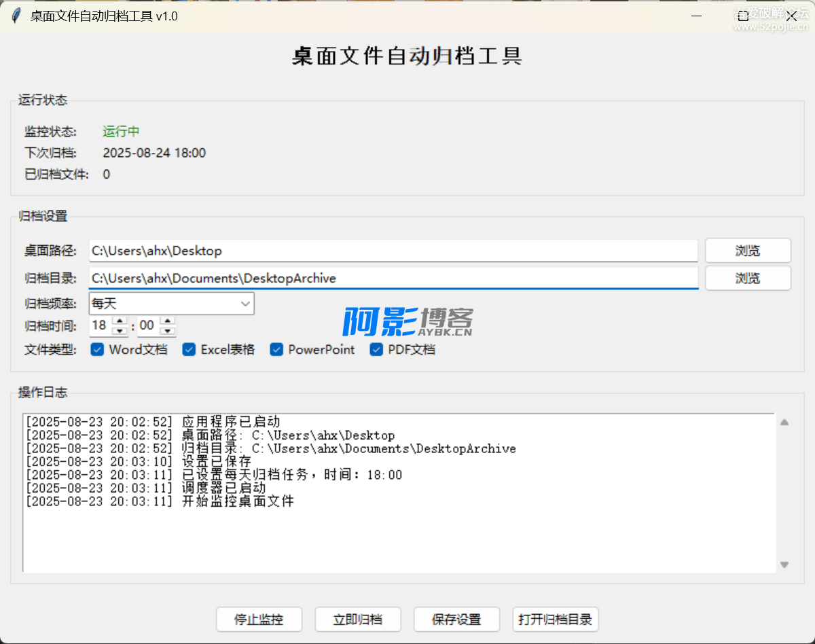815x644 pixels.
Task: Click the 保存设置 button
Action: [456, 620]
